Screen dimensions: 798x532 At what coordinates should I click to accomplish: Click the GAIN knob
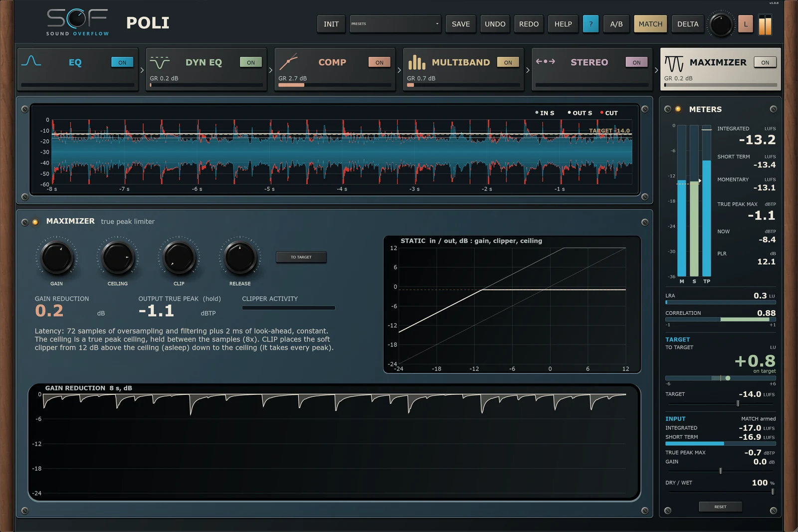(57, 257)
